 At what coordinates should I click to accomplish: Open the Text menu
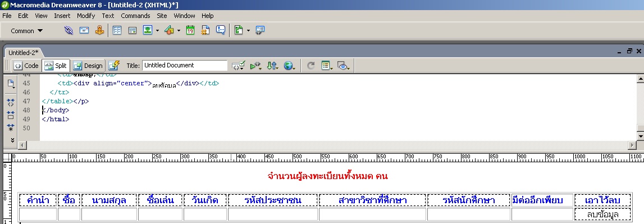coord(108,16)
